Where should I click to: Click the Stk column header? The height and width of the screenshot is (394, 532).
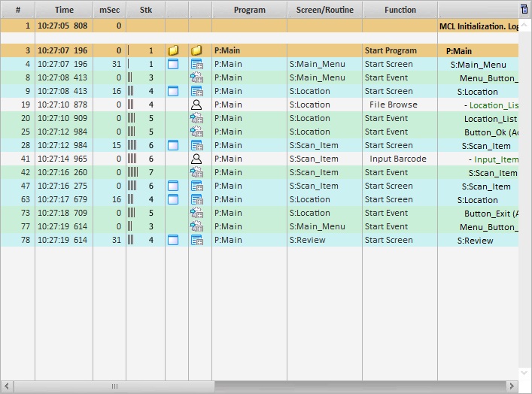pos(145,10)
